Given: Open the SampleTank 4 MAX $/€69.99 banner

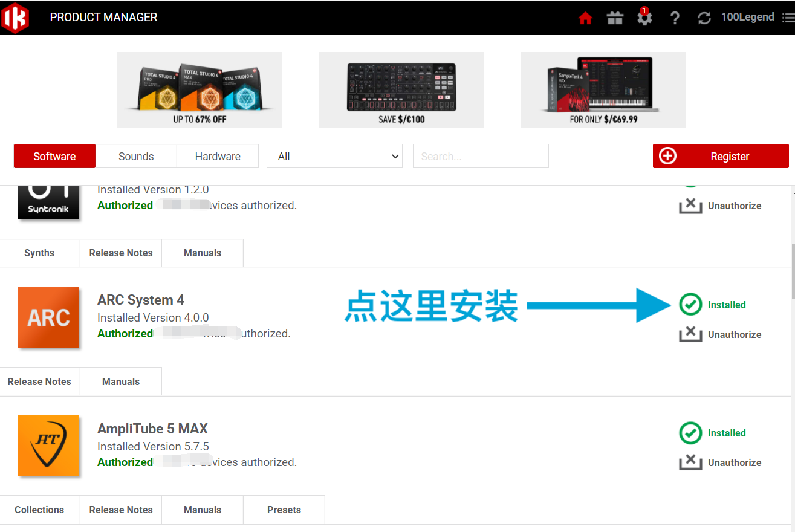Looking at the screenshot, I should coord(603,89).
